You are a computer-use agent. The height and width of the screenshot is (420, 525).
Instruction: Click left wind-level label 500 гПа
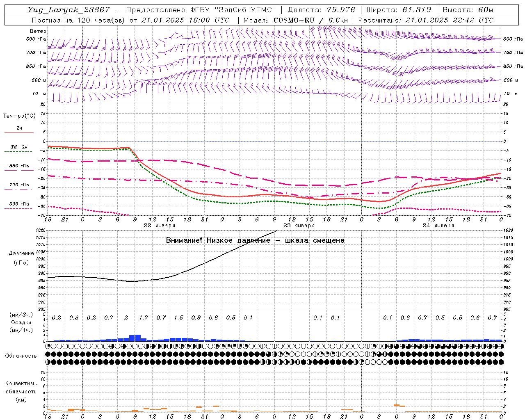click(x=36, y=39)
